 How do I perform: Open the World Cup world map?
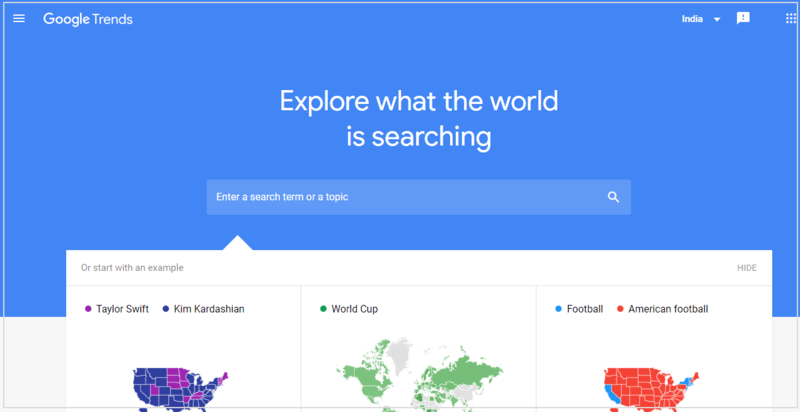coord(419,375)
